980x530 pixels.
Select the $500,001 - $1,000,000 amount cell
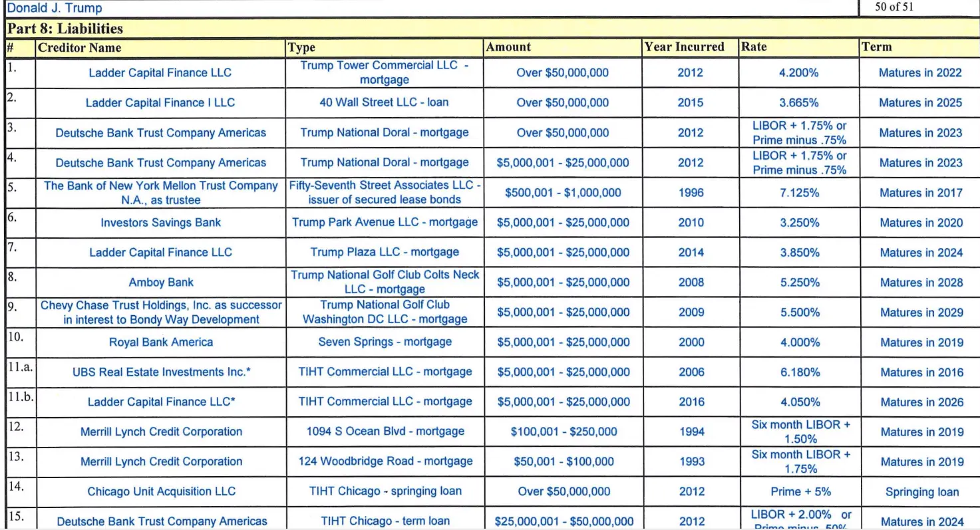[563, 193]
